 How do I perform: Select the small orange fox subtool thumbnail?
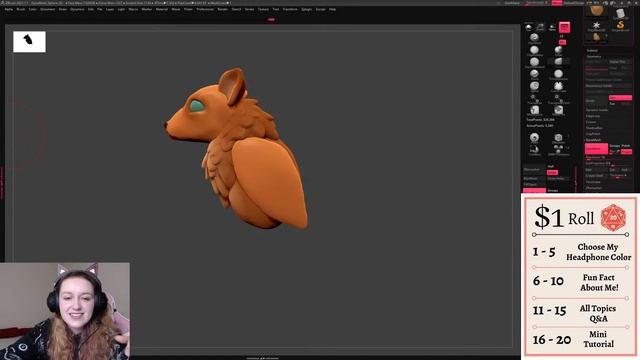pos(596,37)
